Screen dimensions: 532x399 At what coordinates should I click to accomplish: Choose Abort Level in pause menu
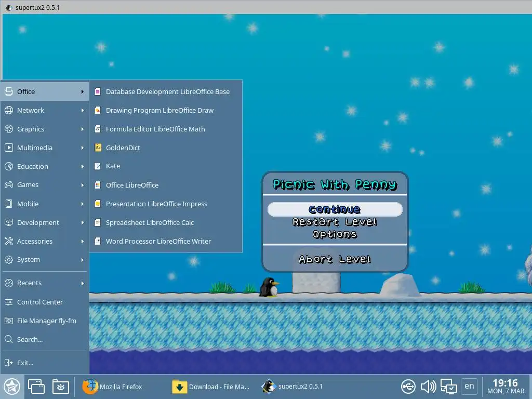click(335, 259)
